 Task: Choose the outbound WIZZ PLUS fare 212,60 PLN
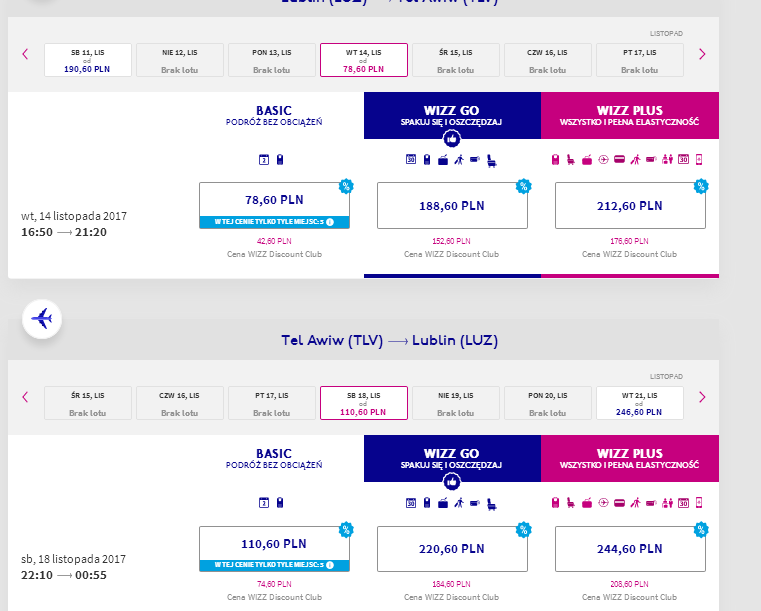630,205
